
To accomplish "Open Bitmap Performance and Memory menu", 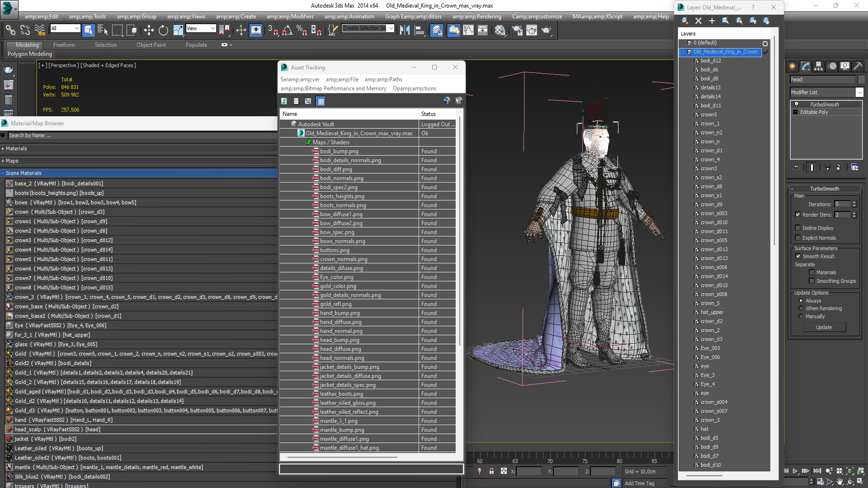I will pyautogui.click(x=334, y=89).
